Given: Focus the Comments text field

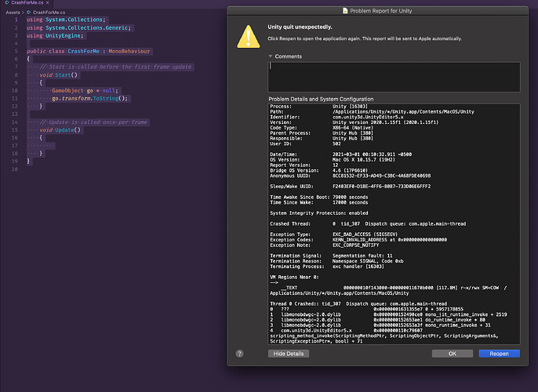Looking at the screenshot, I should tap(394, 77).
